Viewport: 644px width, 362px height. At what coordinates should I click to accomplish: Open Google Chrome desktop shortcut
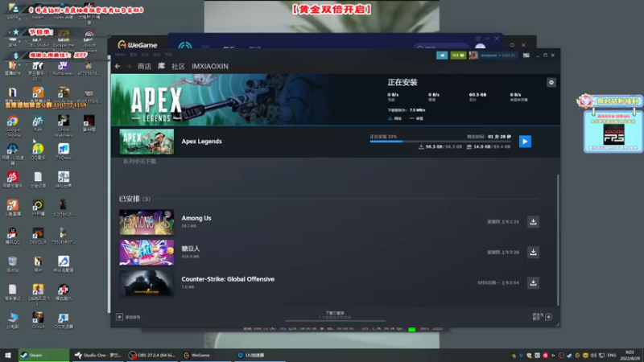[x=12, y=125]
